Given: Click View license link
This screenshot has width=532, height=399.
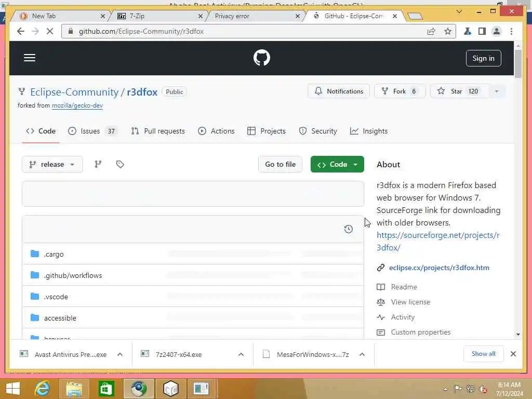Looking at the screenshot, I should [410, 302].
